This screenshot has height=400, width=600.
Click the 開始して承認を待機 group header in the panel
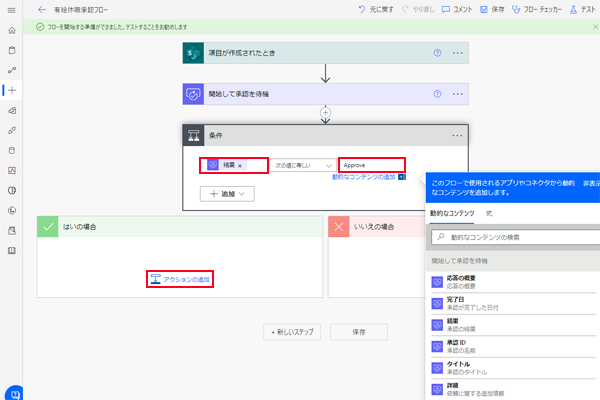point(513,261)
